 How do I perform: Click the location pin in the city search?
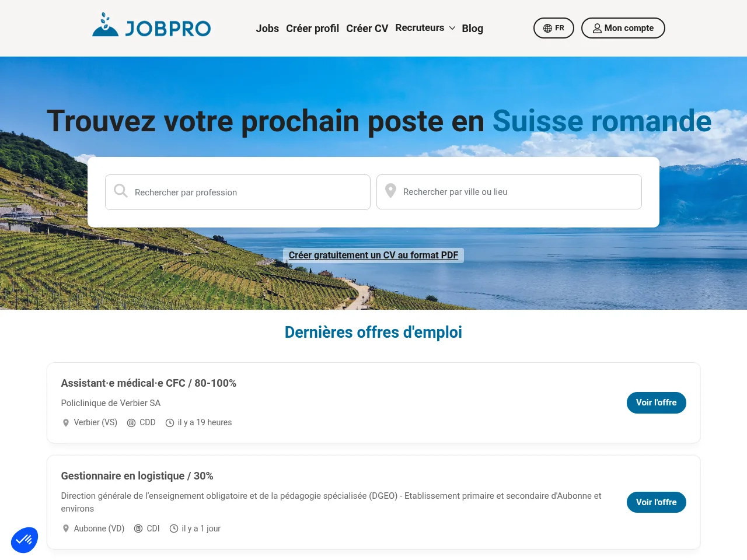tap(391, 191)
